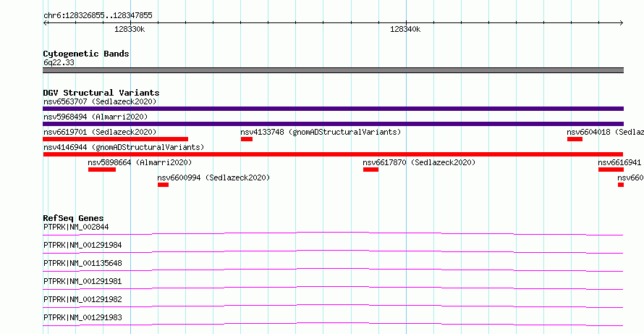Click PTPRK|NM_001135648 transcript label
The height and width of the screenshot is (334, 644).
(82, 263)
